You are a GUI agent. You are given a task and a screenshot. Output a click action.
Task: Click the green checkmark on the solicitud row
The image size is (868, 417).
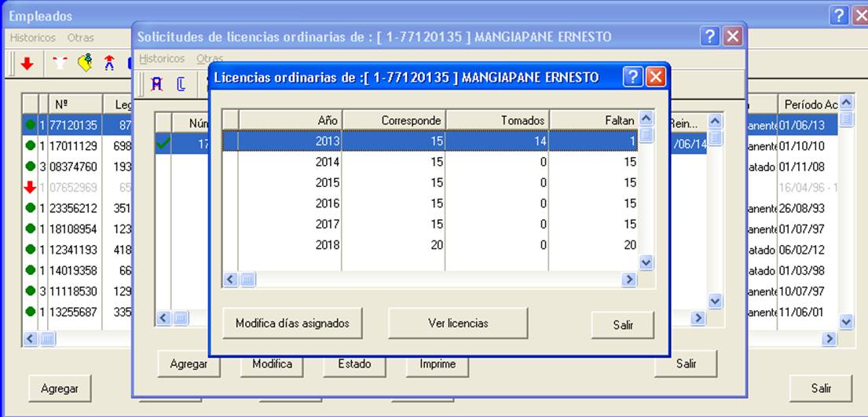163,144
